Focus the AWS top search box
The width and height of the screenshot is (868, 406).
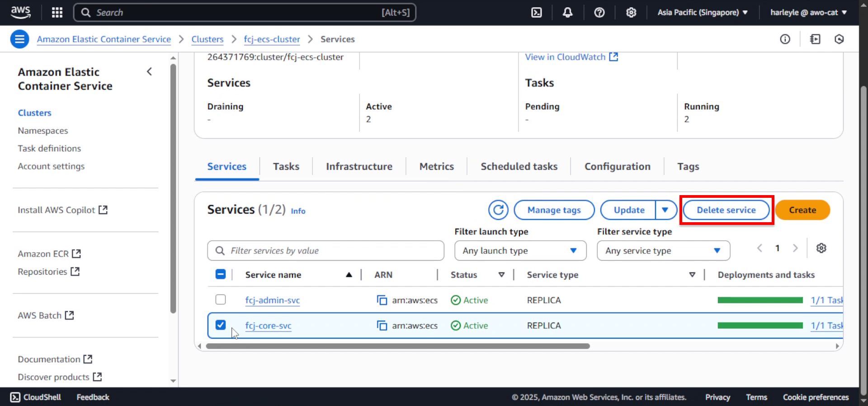click(x=245, y=12)
